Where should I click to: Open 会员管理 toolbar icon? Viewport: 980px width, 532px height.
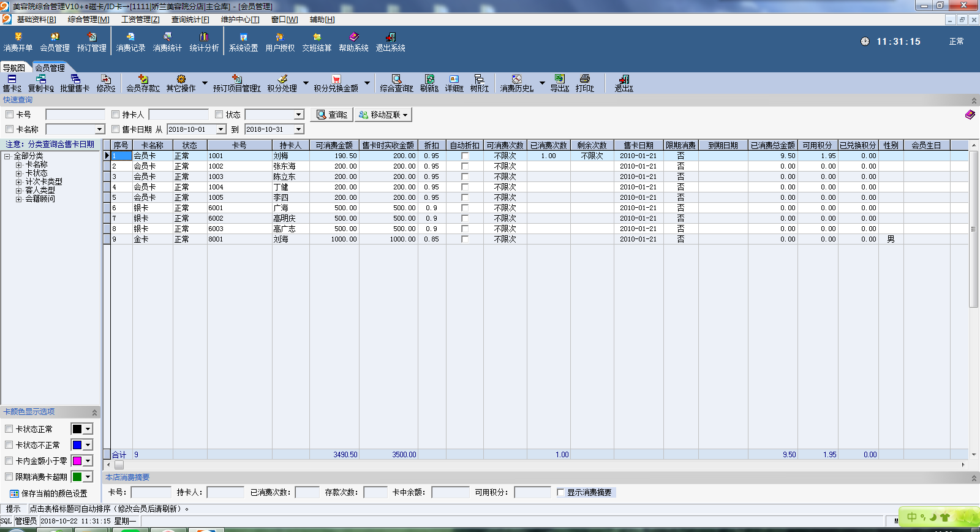click(55, 42)
